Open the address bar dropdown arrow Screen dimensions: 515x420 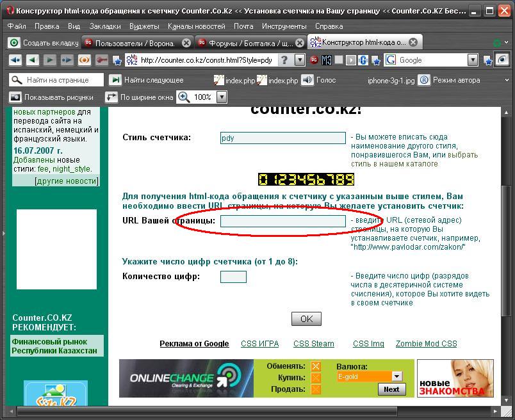[300, 60]
